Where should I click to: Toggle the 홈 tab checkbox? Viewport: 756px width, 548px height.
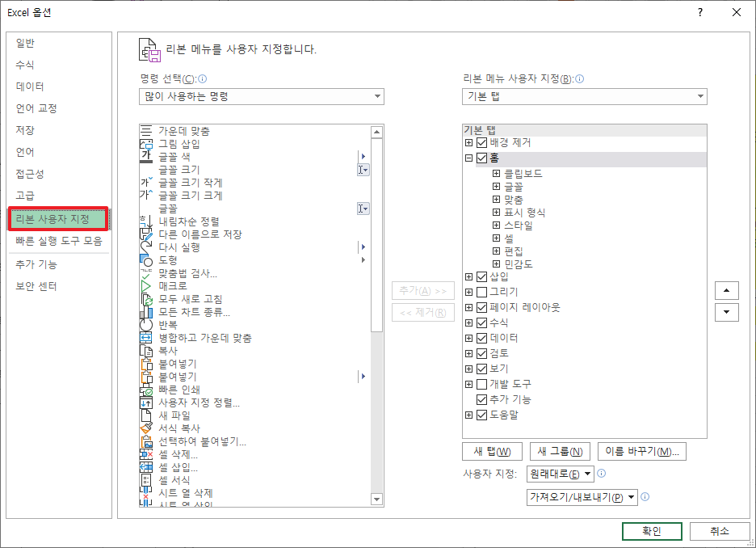(x=481, y=158)
